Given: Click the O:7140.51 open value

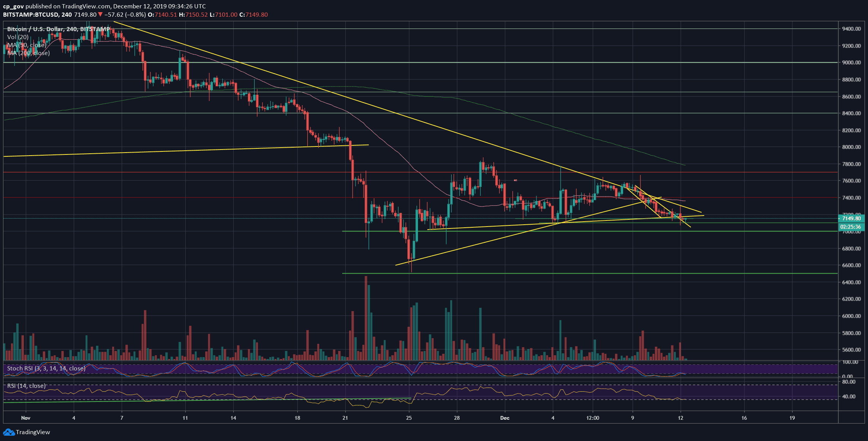Looking at the screenshot, I should click(162, 14).
